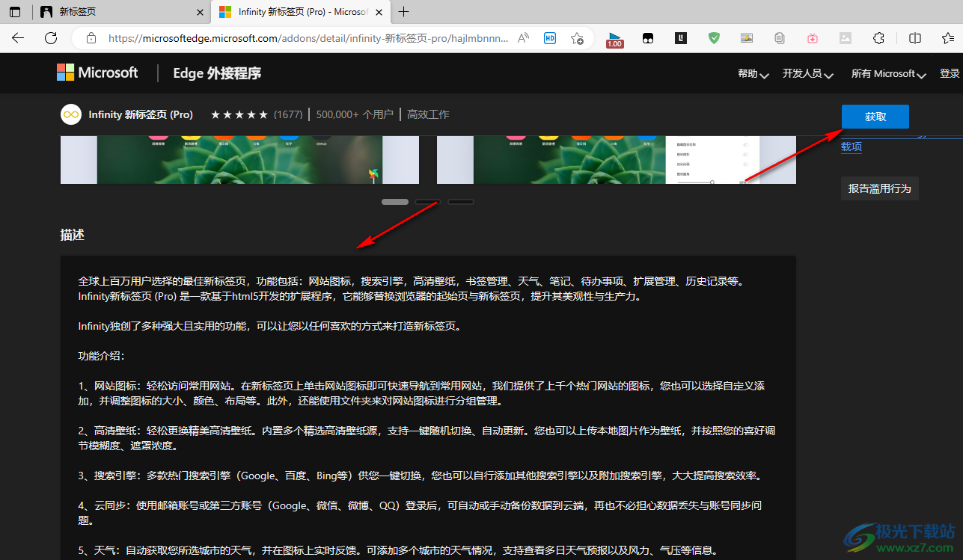The height and width of the screenshot is (560, 963).
Task: Open the Extensions puzzle piece menu
Action: (x=879, y=38)
